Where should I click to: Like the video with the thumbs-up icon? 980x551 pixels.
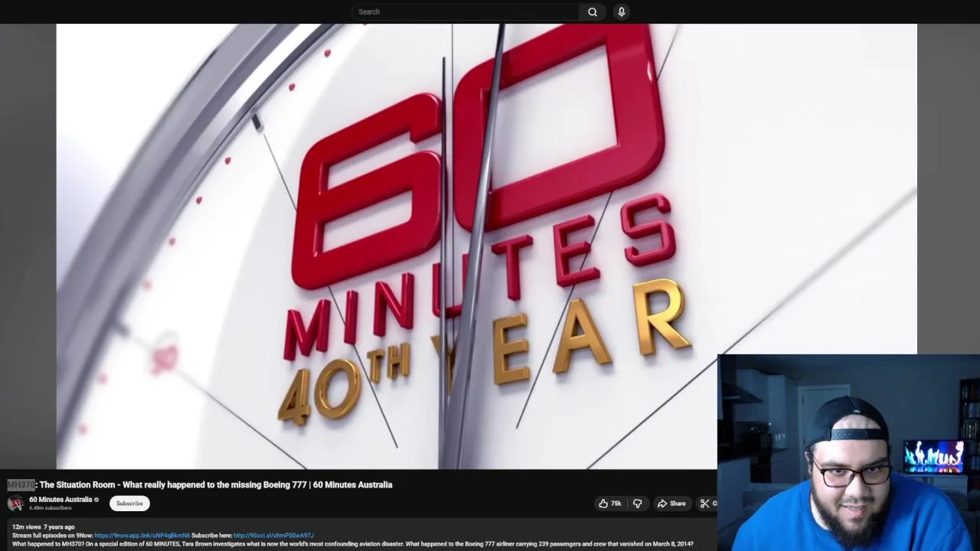[x=610, y=504]
